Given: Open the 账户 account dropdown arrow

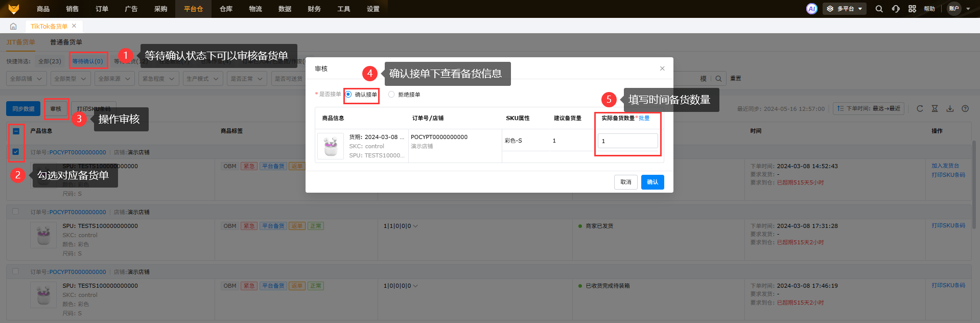Looking at the screenshot, I should click(x=968, y=9).
